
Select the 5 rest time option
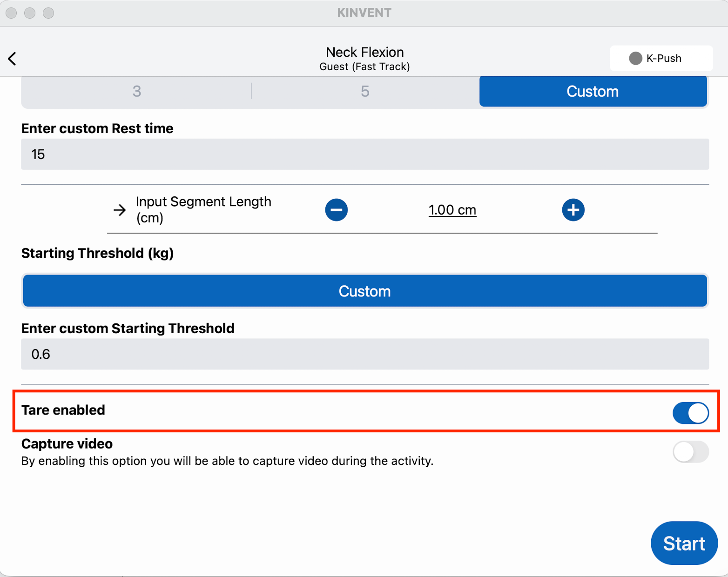point(365,91)
